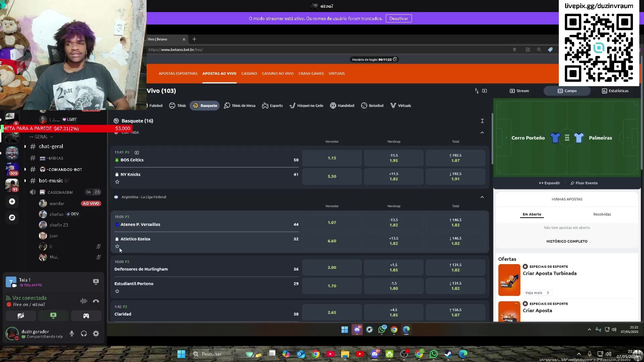
Task: Open the Apostas ao Vivo tab
Action: pyautogui.click(x=219, y=73)
